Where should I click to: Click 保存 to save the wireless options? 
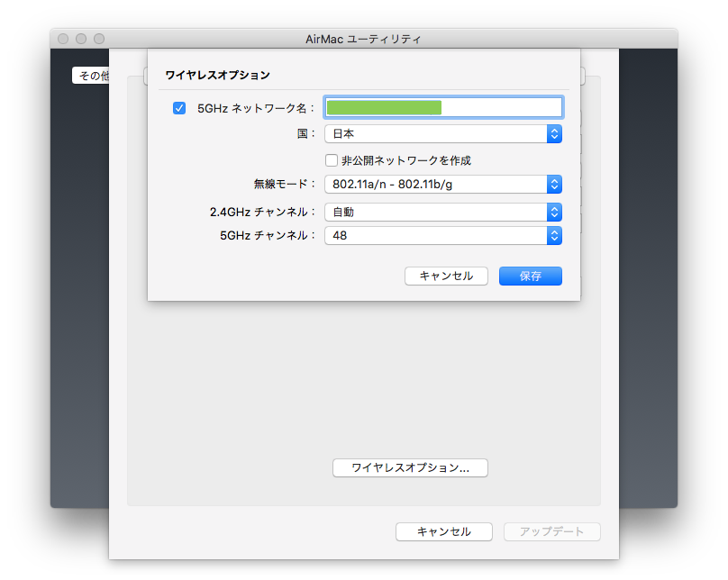pyautogui.click(x=530, y=276)
